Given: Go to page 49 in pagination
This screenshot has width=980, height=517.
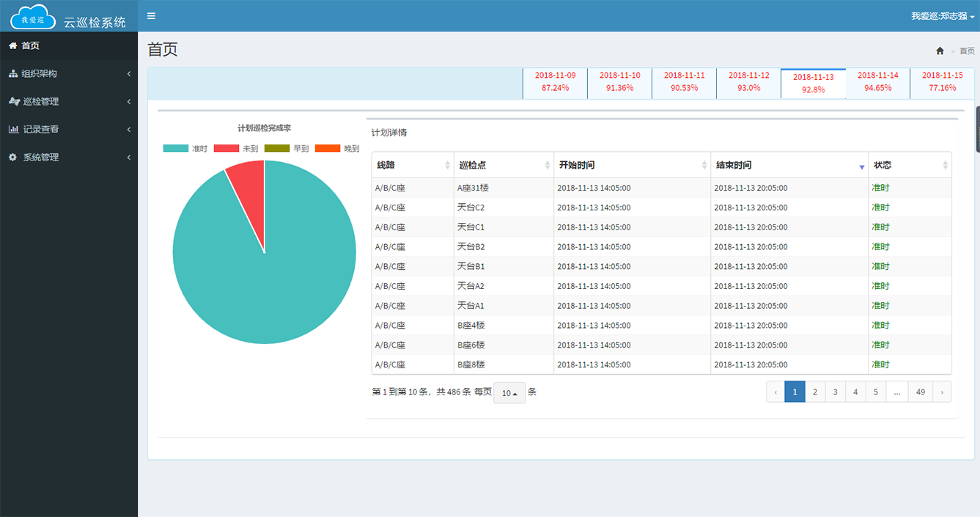Looking at the screenshot, I should pyautogui.click(x=920, y=392).
